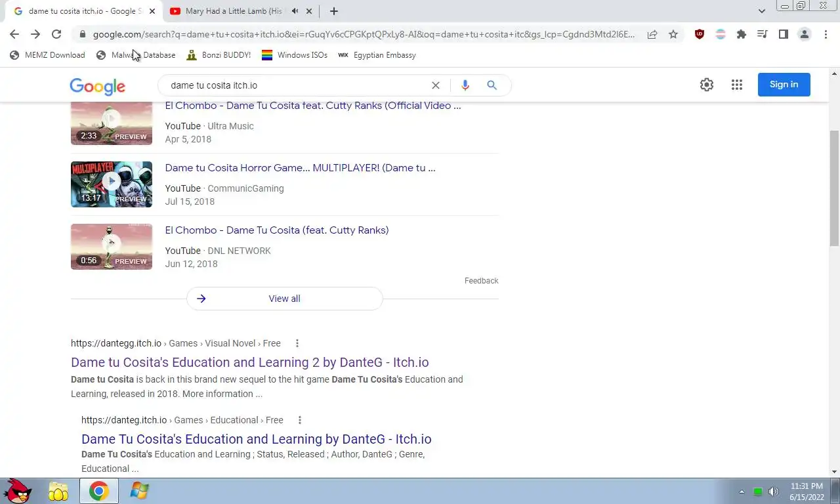Screen dimensions: 840x504
Task: Open the Extensions puzzle piece menu
Action: 742,34
